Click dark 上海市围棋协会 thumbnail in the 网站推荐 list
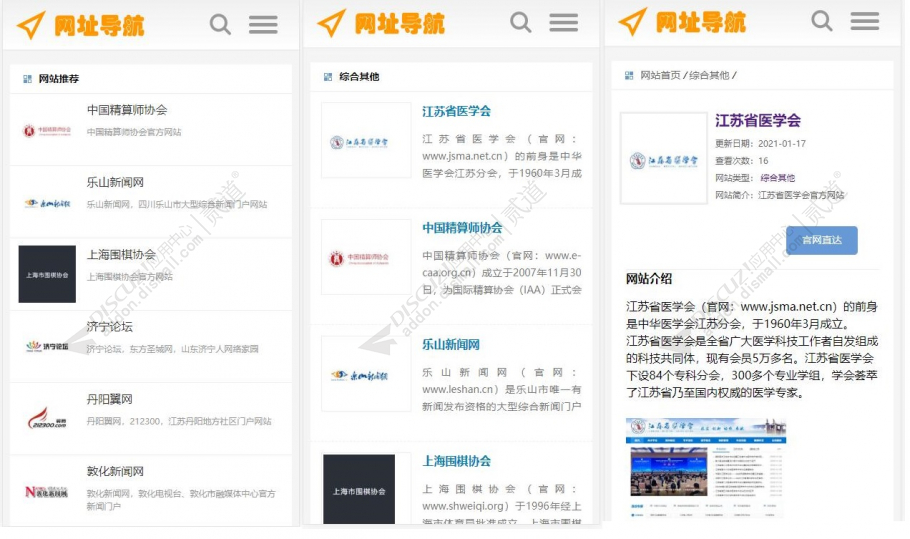This screenshot has width=910, height=539. [47, 274]
